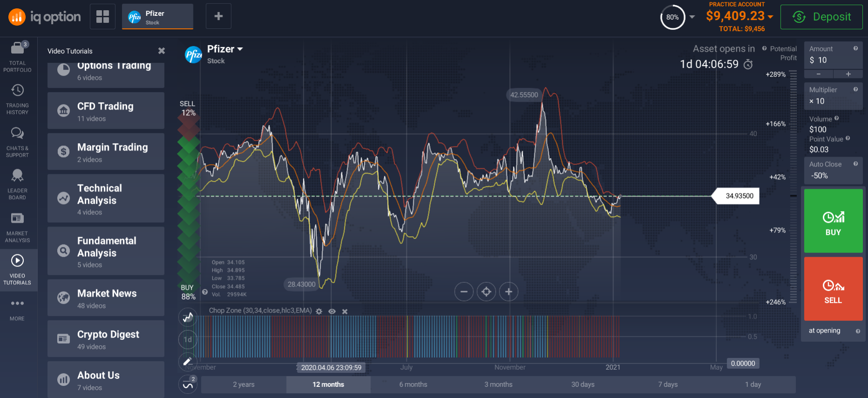868x398 pixels.
Task: Click the green BUY button
Action: (833, 221)
